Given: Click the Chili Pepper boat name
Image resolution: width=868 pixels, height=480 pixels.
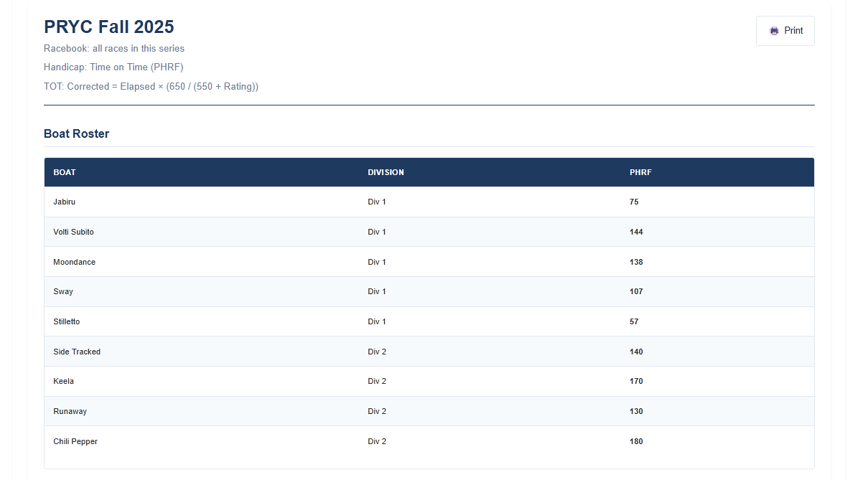Looking at the screenshot, I should click(75, 442).
